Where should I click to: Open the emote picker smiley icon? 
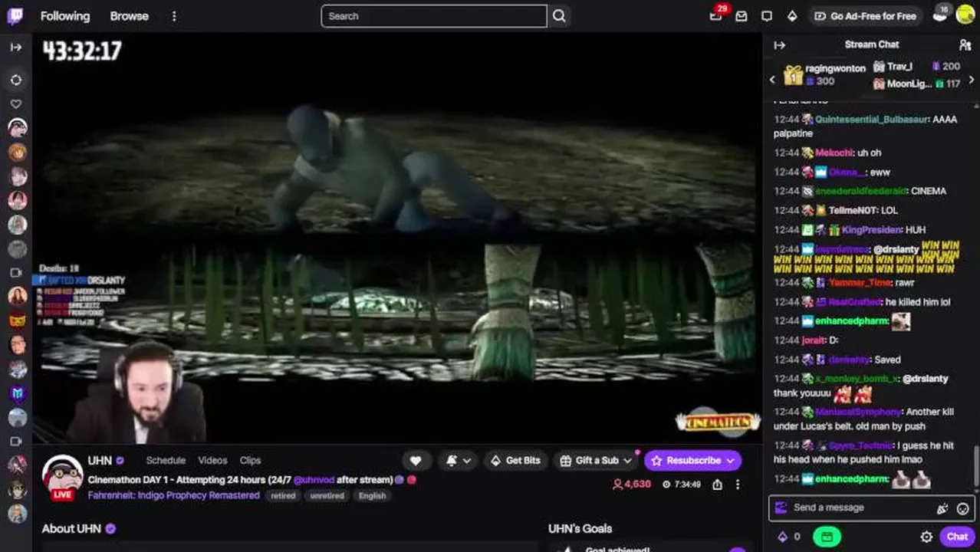[963, 508]
